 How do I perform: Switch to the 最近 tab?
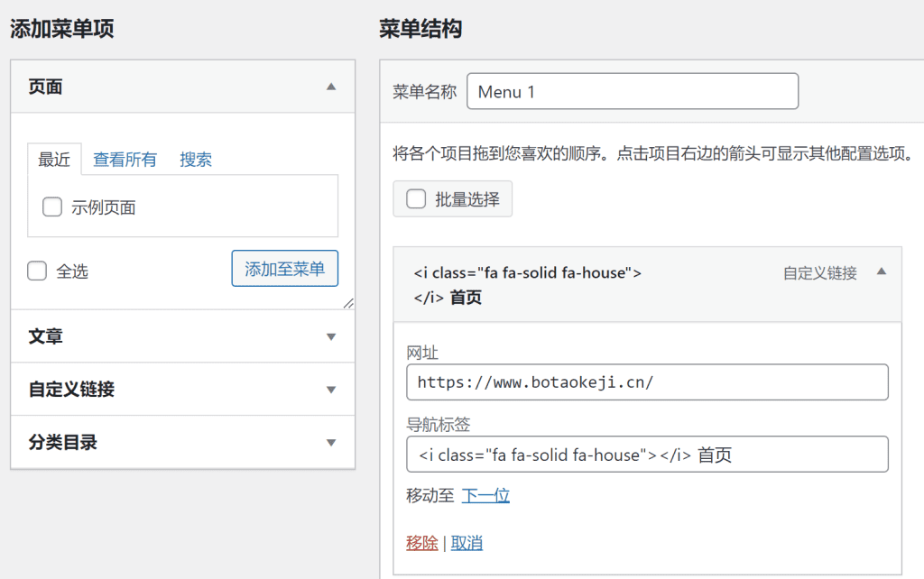pos(54,160)
